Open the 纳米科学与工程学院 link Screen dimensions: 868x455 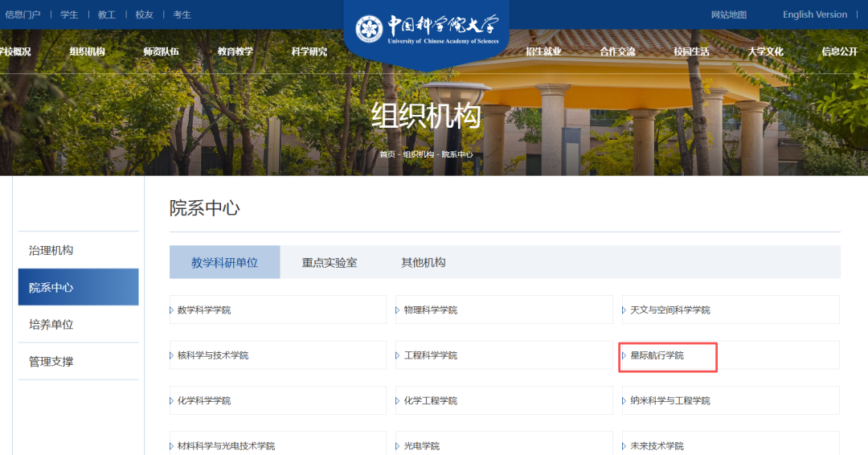(x=670, y=400)
